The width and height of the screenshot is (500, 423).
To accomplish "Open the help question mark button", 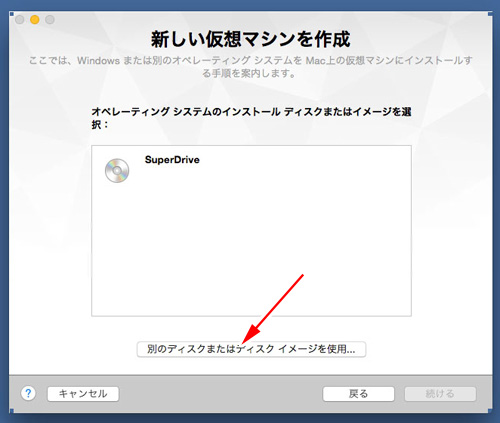I will 28,393.
